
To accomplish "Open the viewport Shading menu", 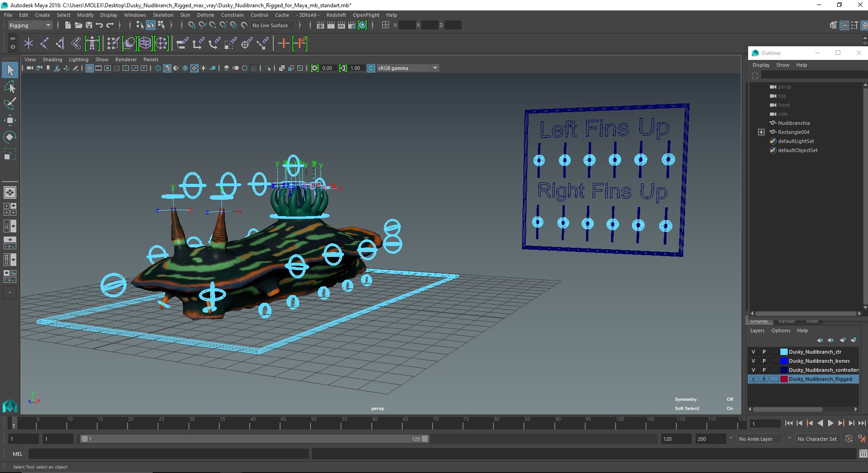I will pyautogui.click(x=52, y=59).
